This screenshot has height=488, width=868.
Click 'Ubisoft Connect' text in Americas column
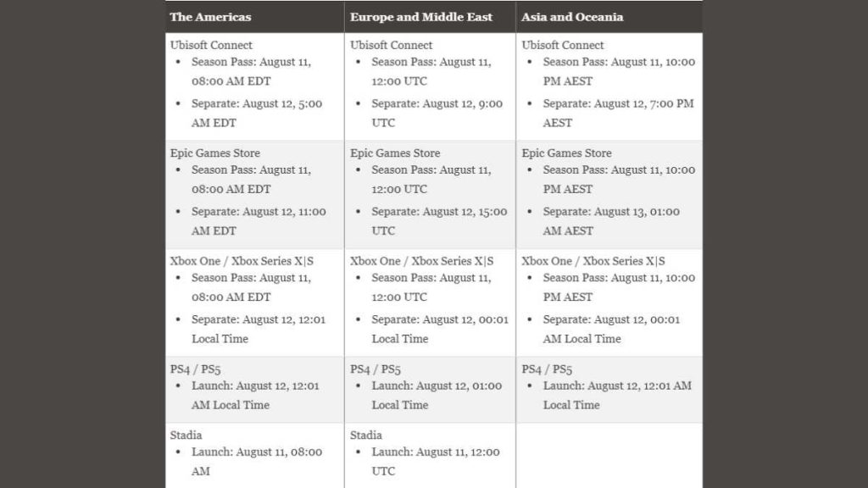click(x=211, y=45)
